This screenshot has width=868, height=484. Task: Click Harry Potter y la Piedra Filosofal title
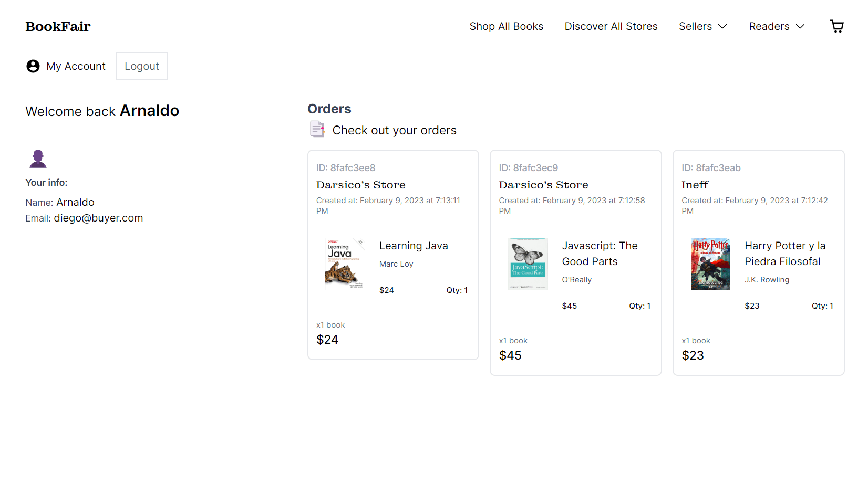[784, 254]
